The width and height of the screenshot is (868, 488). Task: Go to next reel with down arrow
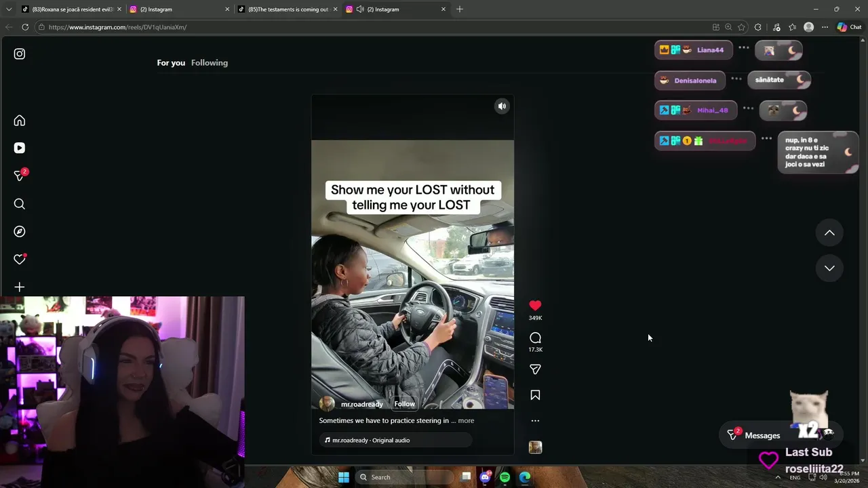(829, 268)
